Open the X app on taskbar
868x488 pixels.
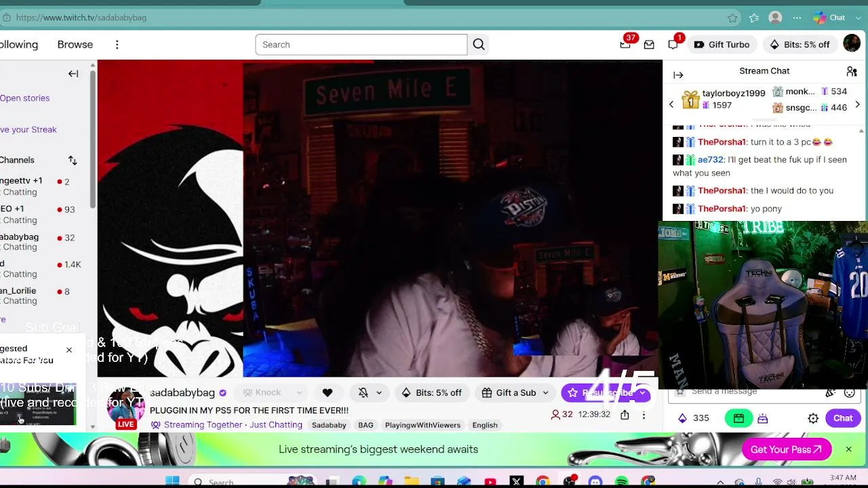[x=517, y=482]
